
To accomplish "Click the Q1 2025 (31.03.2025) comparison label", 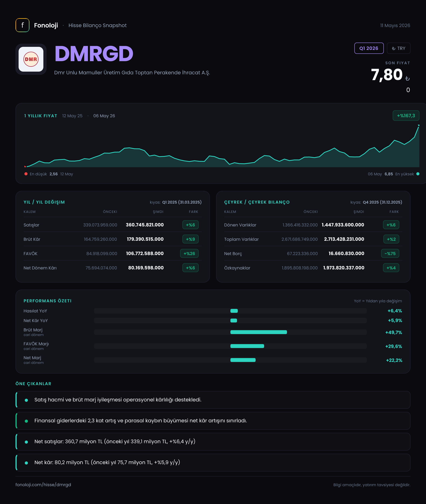I will pyautogui.click(x=182, y=202).
